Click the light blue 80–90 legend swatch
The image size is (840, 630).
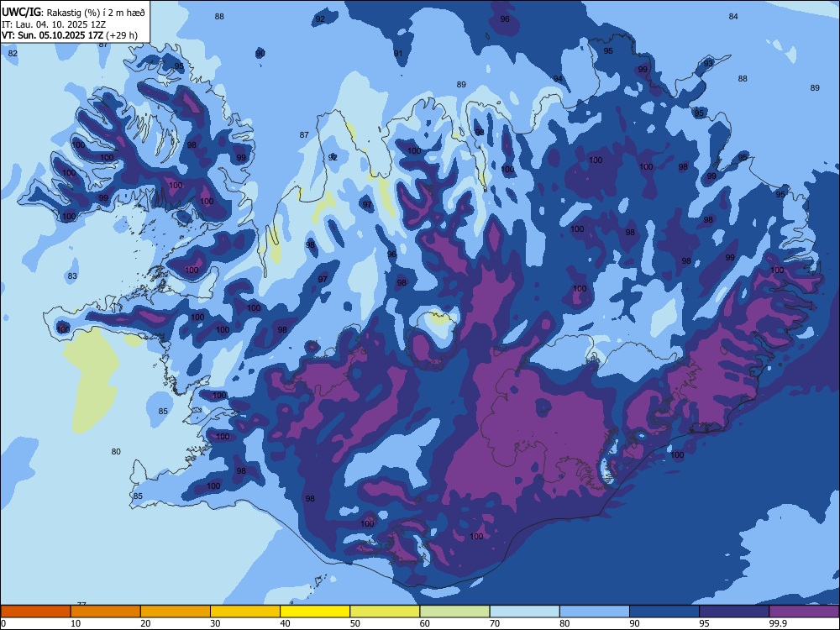point(595,612)
